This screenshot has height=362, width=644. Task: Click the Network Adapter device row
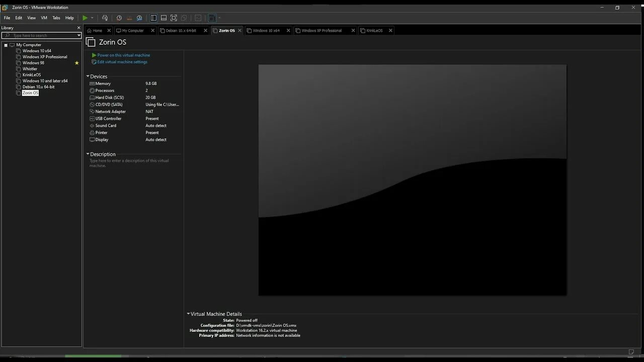tap(134, 112)
